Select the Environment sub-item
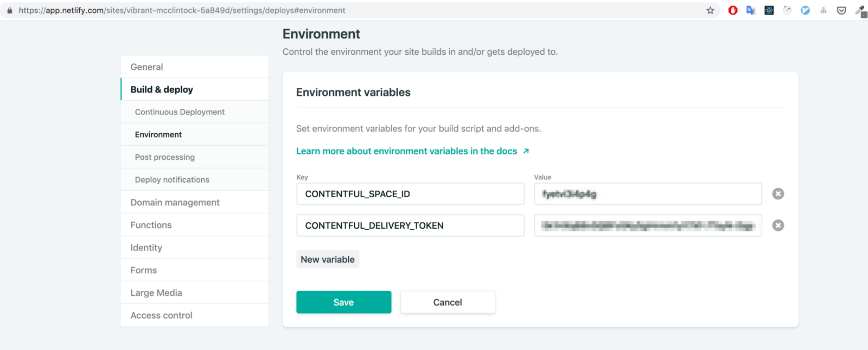The width and height of the screenshot is (868, 350). [195, 134]
